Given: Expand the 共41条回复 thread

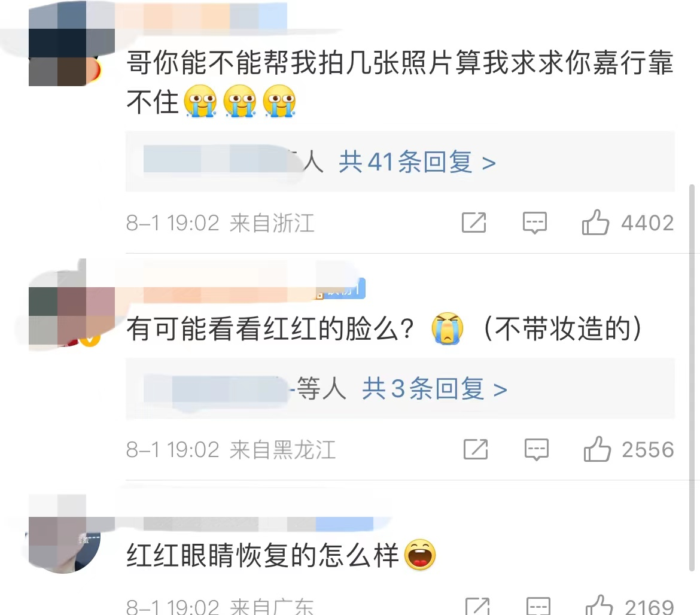Looking at the screenshot, I should pos(418,162).
